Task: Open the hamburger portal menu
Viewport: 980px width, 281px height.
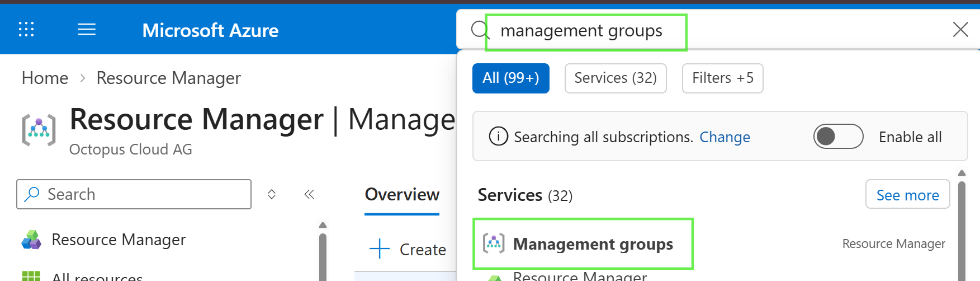Action: coord(87,30)
